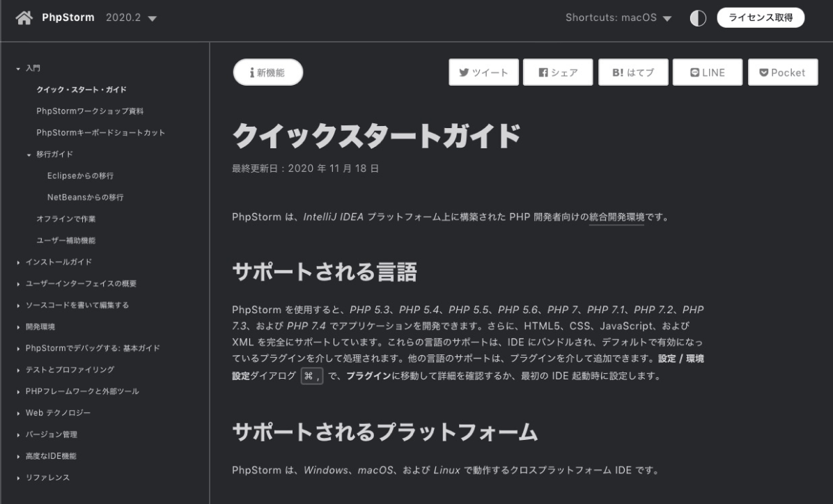Open PhpStormキーボードショートカット in sidebar

click(100, 132)
